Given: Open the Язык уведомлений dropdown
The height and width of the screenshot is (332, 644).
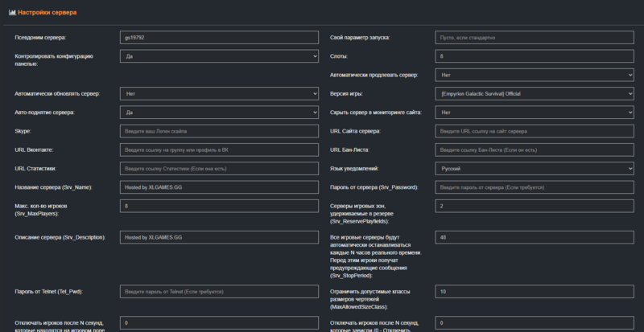Looking at the screenshot, I should 535,169.
